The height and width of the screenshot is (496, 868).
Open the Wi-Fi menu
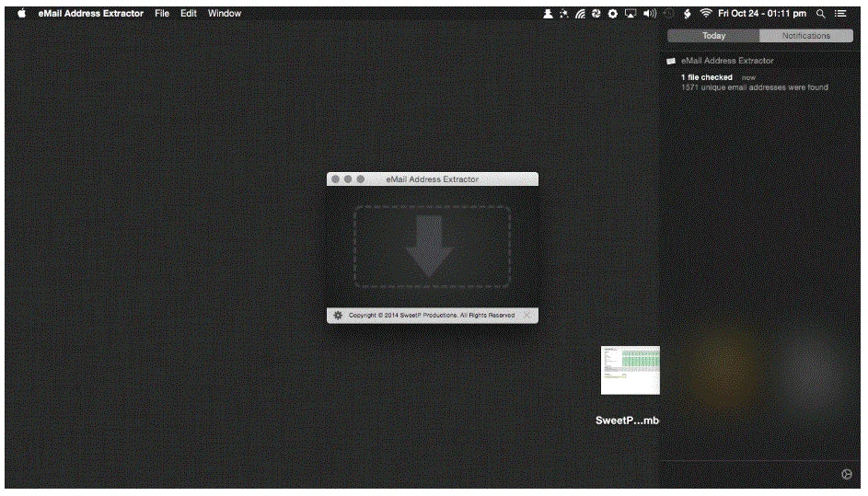(705, 13)
